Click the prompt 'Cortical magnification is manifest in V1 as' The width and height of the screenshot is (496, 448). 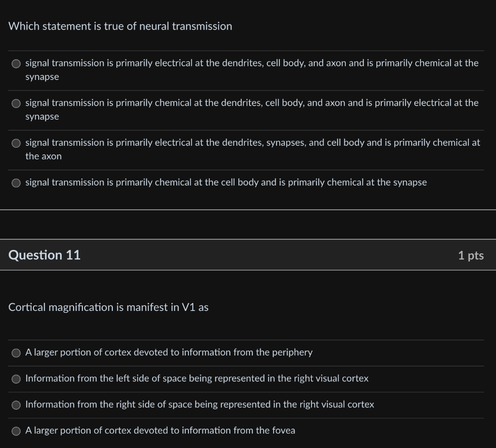click(x=108, y=307)
